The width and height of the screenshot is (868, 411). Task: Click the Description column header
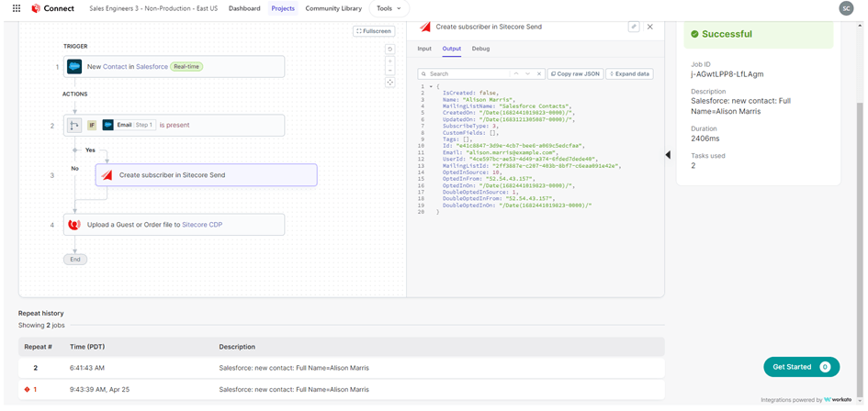(x=237, y=347)
